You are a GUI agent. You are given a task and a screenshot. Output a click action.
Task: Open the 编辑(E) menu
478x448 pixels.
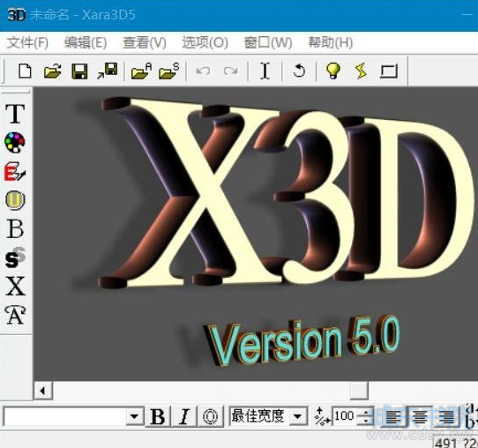coord(86,42)
